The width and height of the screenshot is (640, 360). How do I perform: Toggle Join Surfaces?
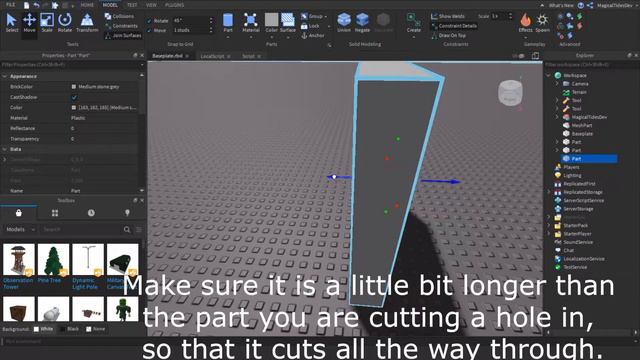[x=123, y=36]
